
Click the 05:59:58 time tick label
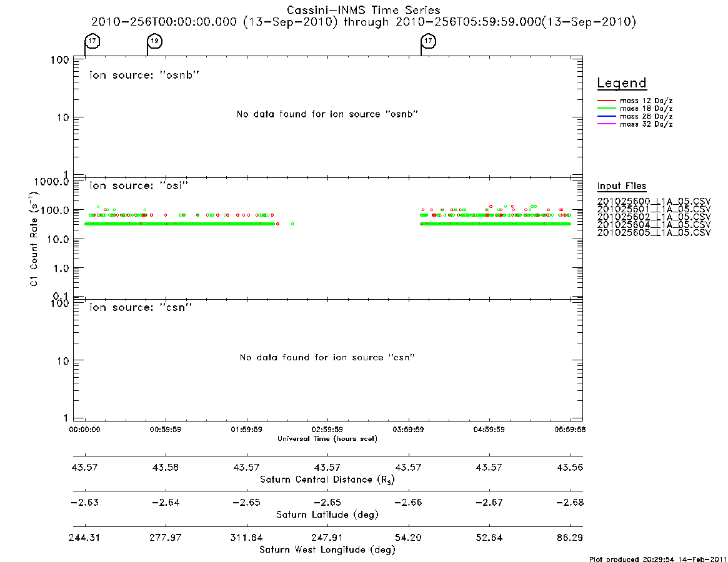pos(570,430)
